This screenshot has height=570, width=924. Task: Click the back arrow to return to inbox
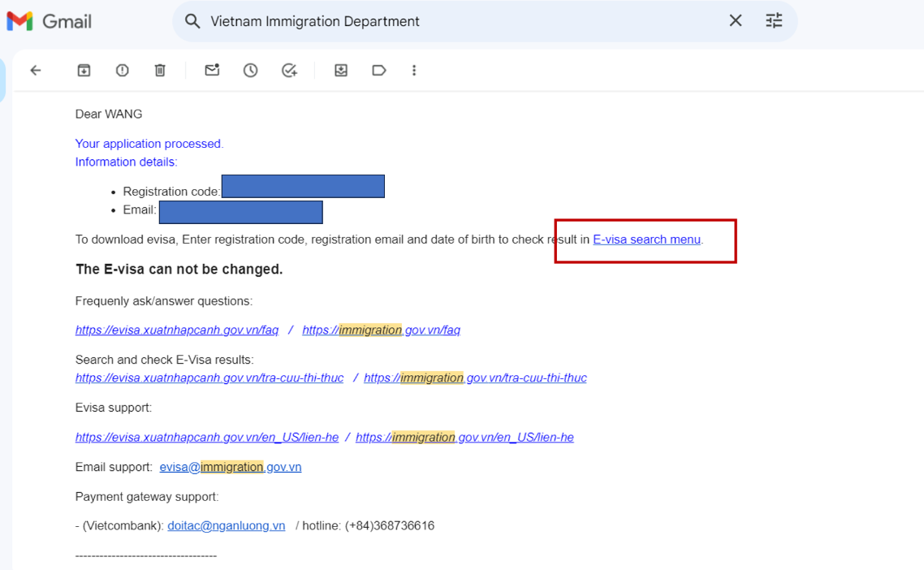[x=36, y=71]
